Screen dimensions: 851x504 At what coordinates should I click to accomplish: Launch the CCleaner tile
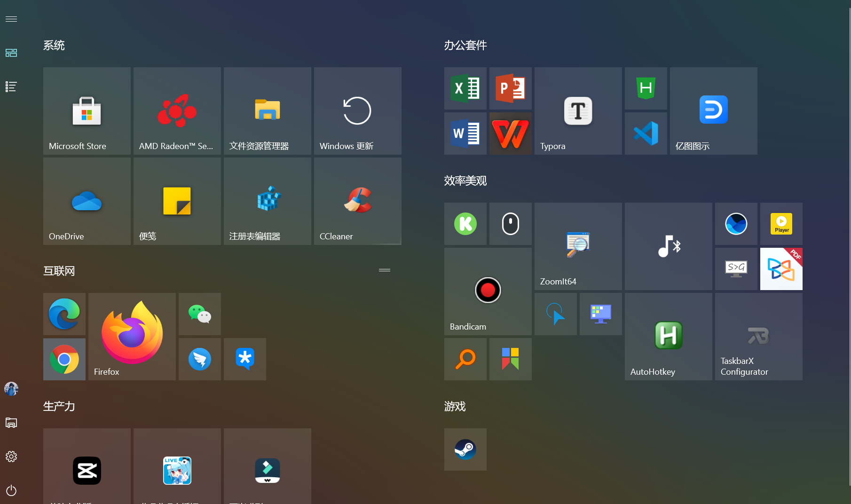coord(358,201)
